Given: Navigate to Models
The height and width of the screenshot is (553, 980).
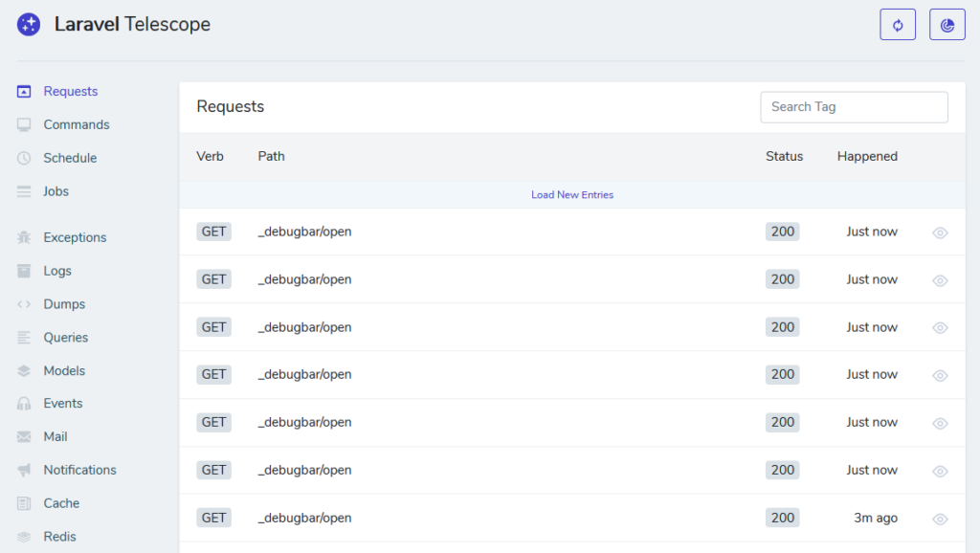Looking at the screenshot, I should pos(64,370).
